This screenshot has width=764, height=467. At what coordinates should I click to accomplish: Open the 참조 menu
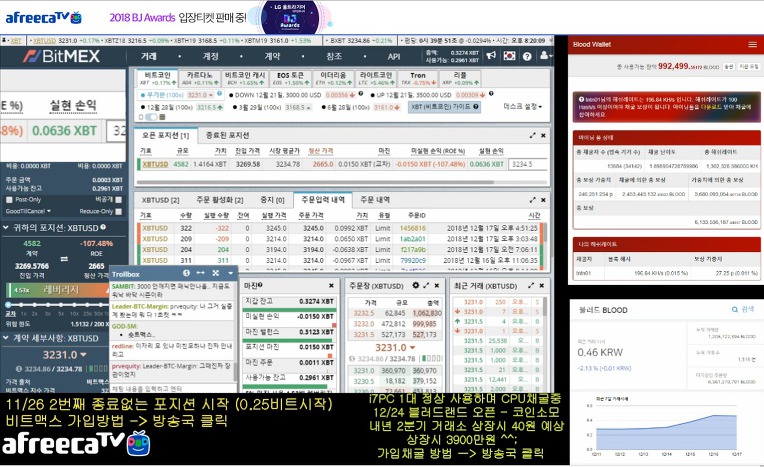(x=334, y=57)
